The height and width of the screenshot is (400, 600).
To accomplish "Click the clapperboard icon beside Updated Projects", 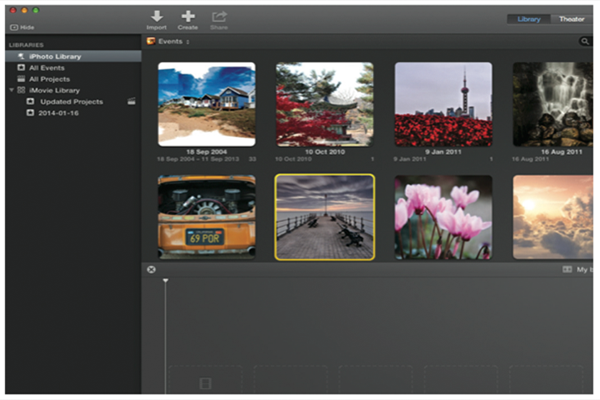I will pos(130,102).
